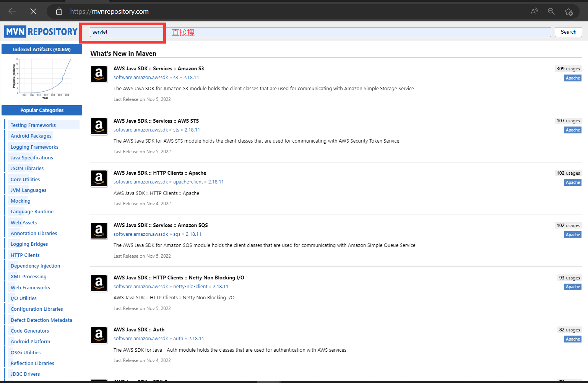
Task: Go to the I/O Utilities category
Action: point(24,298)
